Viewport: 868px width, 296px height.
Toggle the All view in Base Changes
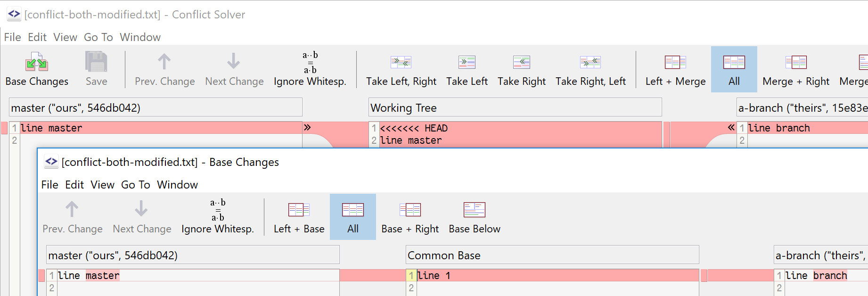point(352,217)
